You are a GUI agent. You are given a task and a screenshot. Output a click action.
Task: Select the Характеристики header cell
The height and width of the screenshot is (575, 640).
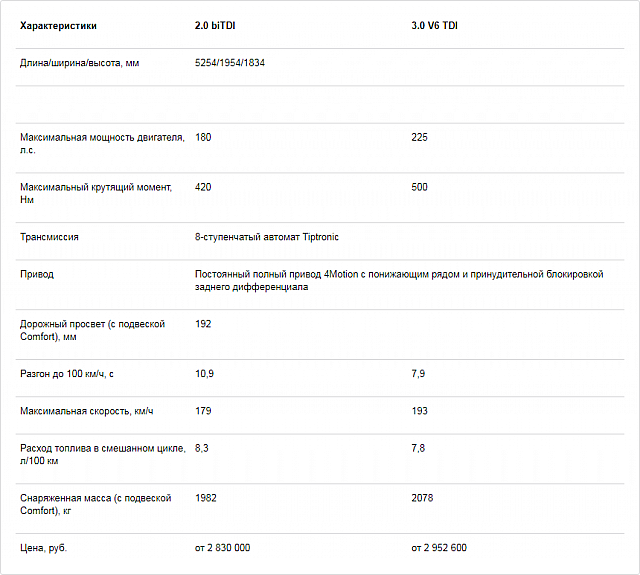[59, 25]
